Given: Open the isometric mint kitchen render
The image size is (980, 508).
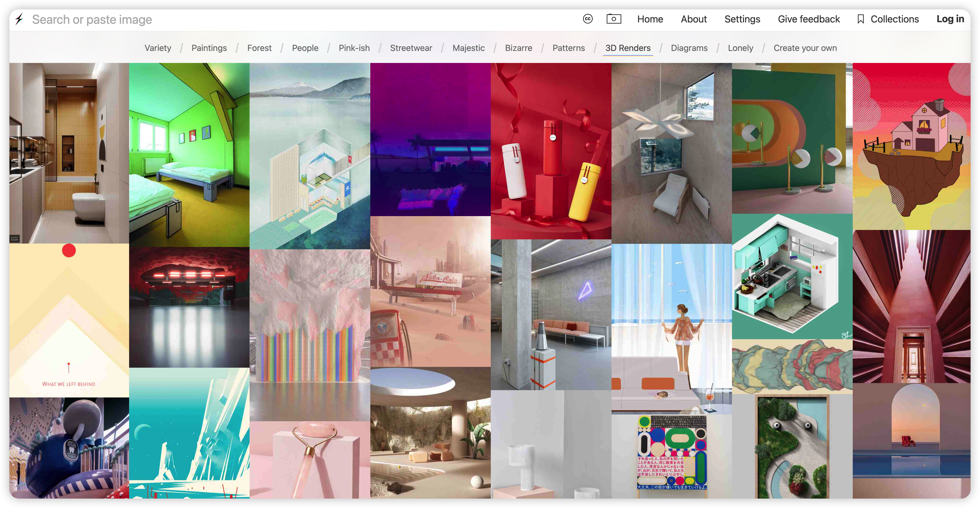Looking at the screenshot, I should tap(792, 276).
